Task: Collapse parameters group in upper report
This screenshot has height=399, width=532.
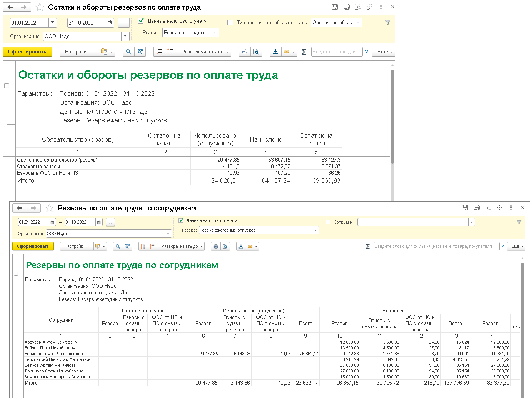Action: click(7, 86)
